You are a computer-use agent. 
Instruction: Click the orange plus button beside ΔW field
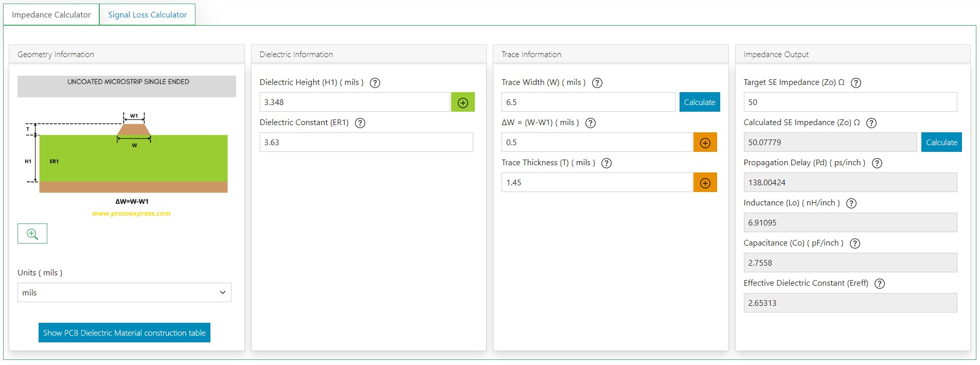pos(705,143)
